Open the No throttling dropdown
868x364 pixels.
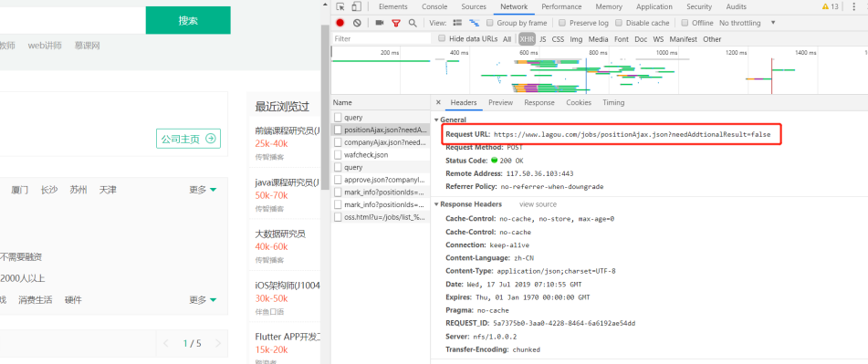[x=748, y=23]
